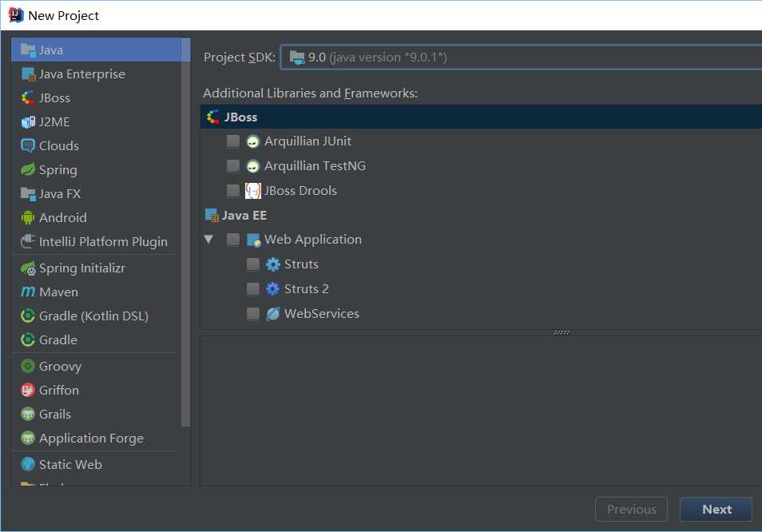
Task: Click the IntelliJ IDEA logo in title bar
Action: (16, 15)
